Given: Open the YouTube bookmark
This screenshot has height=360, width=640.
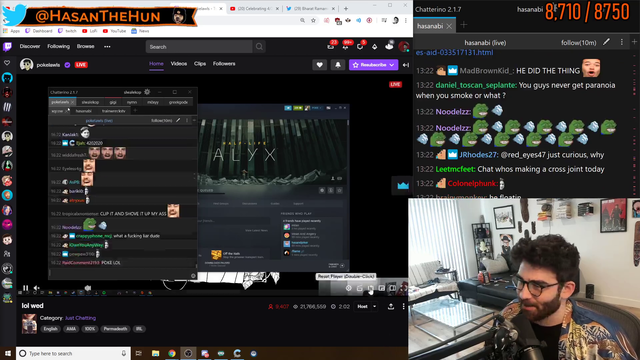Looking at the screenshot, I should (x=114, y=31).
